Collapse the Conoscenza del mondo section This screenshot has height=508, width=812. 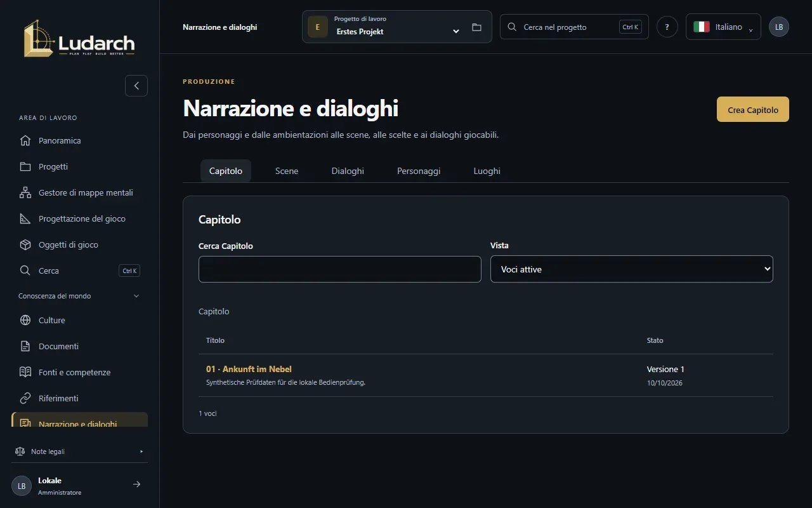tap(80, 296)
